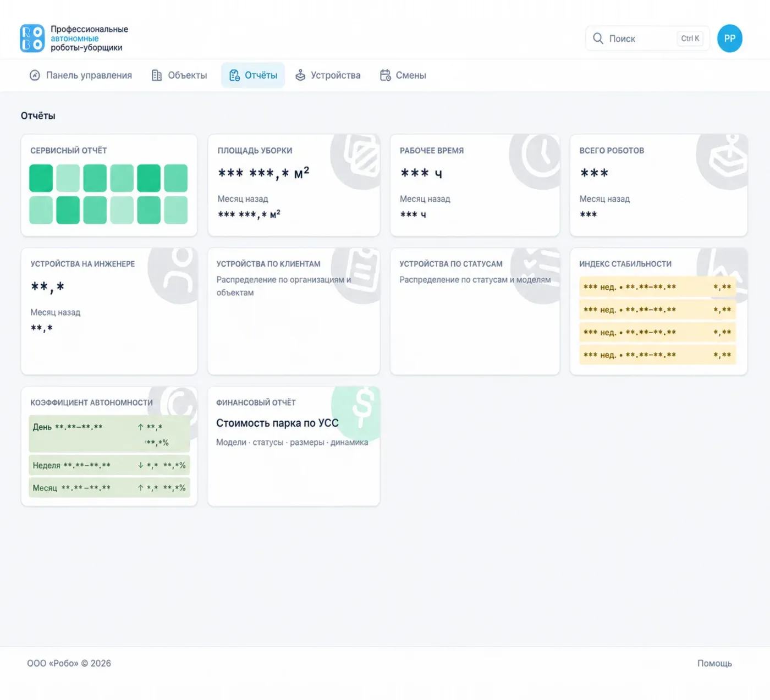This screenshot has width=770, height=700.
Task: Click the Ctrl K shortcut badge
Action: 690,38
